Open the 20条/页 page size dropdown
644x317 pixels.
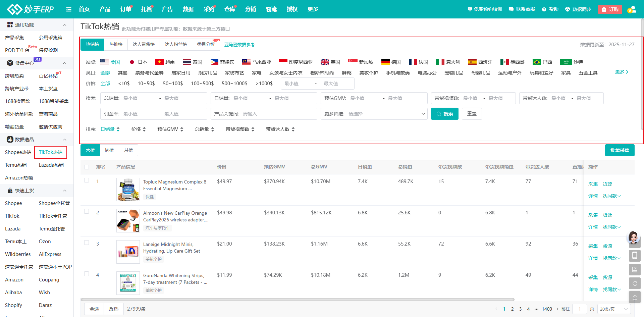pyautogui.click(x=613, y=309)
